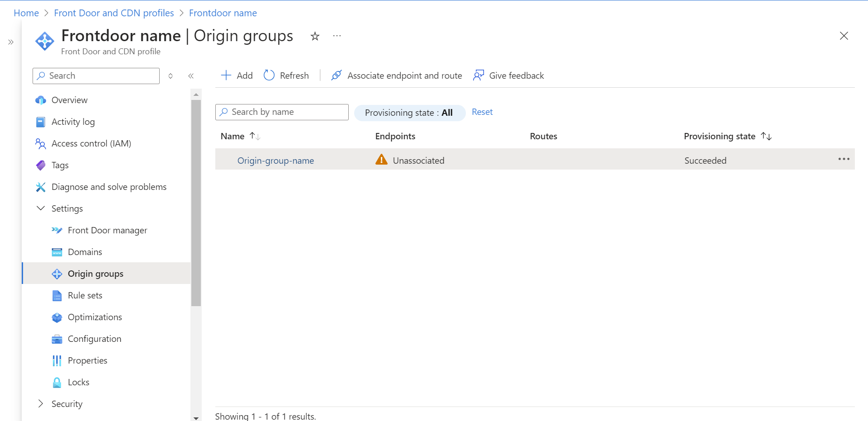The width and height of the screenshot is (868, 421).
Task: Click the Configuration toolbox icon
Action: pyautogui.click(x=57, y=339)
